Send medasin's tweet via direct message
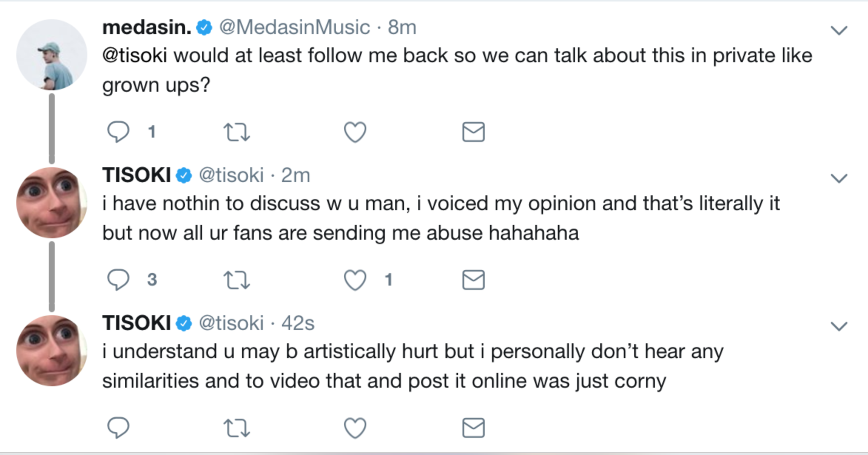This screenshot has height=455, width=868. 473,132
